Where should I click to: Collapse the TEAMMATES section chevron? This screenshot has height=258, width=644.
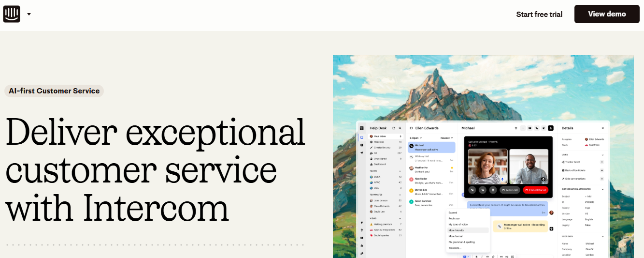click(x=400, y=195)
